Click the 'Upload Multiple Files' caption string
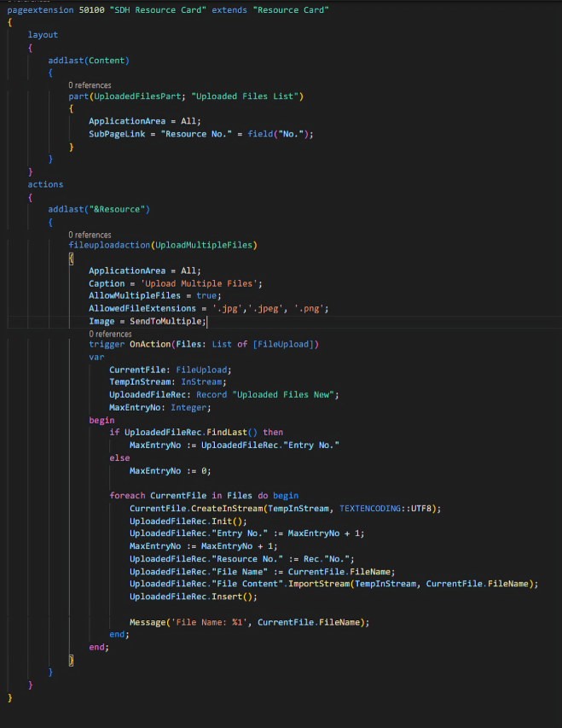The height and width of the screenshot is (728, 562). pyautogui.click(x=199, y=283)
